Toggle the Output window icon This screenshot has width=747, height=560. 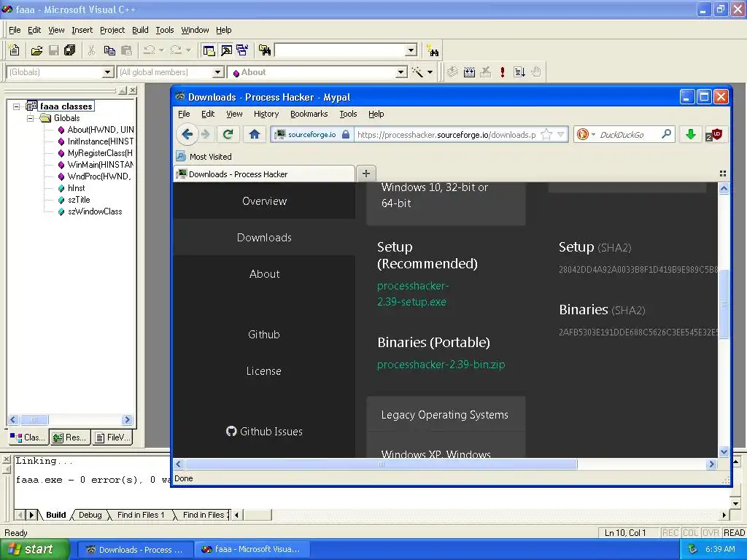pos(226,50)
